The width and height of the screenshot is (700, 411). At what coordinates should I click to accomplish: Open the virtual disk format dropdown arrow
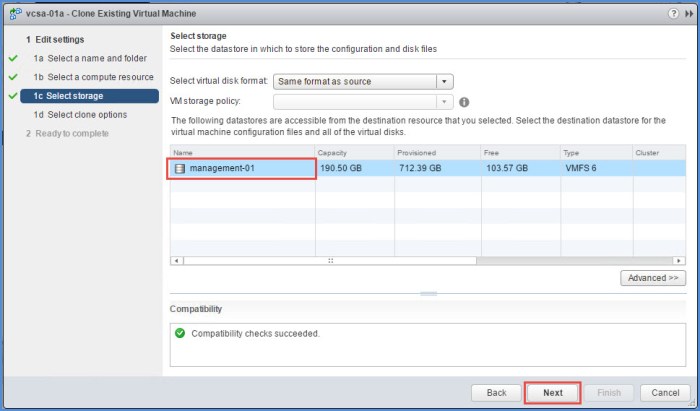(x=444, y=82)
